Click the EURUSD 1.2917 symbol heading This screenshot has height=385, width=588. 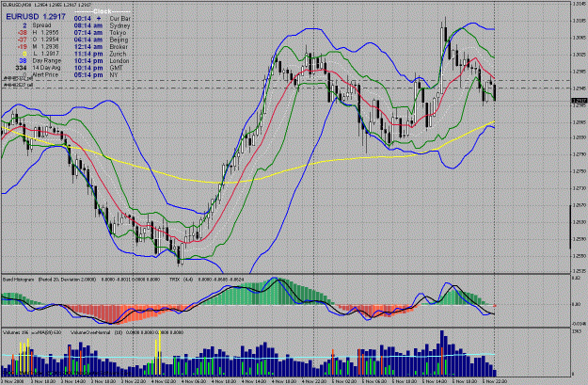pos(36,17)
